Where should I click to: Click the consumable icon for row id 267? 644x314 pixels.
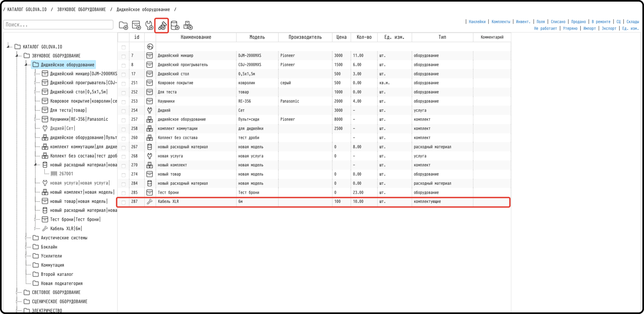150,147
